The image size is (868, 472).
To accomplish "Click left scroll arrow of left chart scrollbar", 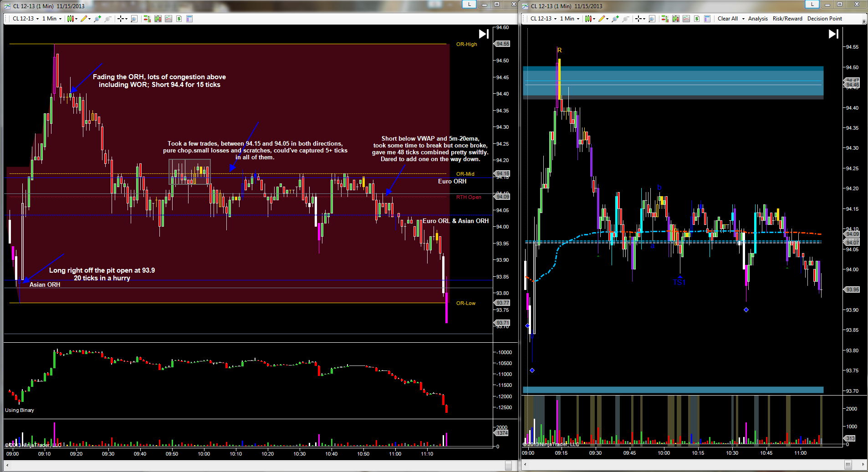I will point(7,465).
